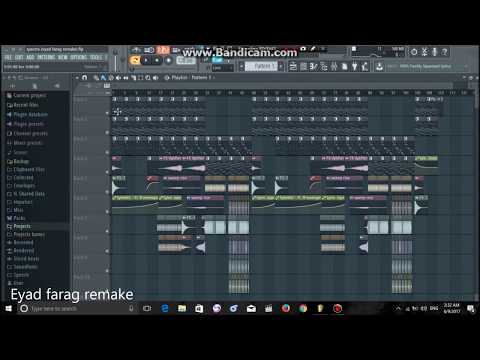Image resolution: width=480 pixels, height=360 pixels.
Task: Click the microphone icon in the top-right panel
Action: tap(434, 52)
